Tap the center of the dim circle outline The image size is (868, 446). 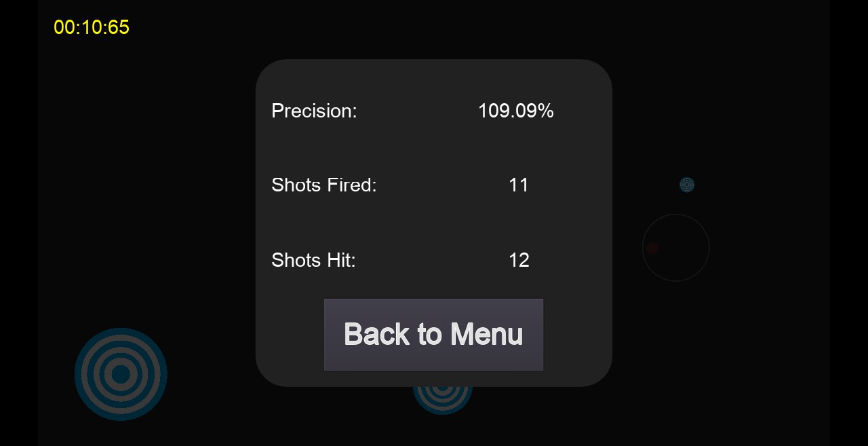tap(676, 248)
